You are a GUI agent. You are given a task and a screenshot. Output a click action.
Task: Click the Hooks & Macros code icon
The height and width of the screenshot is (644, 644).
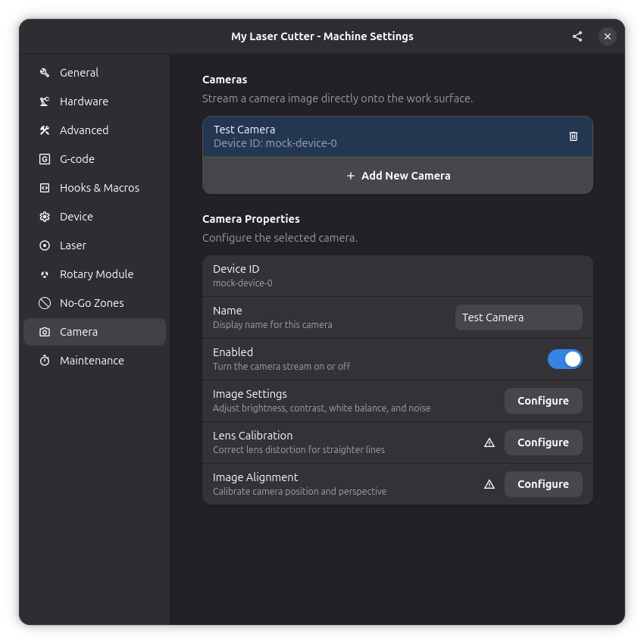click(45, 188)
